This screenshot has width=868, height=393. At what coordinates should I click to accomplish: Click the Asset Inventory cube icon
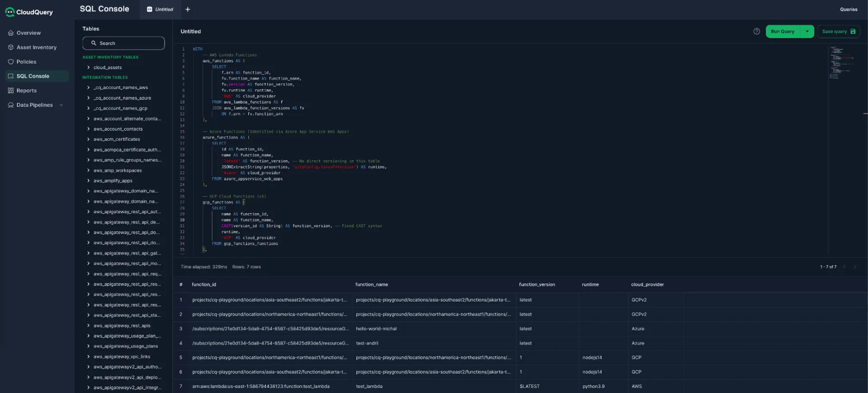[11, 47]
